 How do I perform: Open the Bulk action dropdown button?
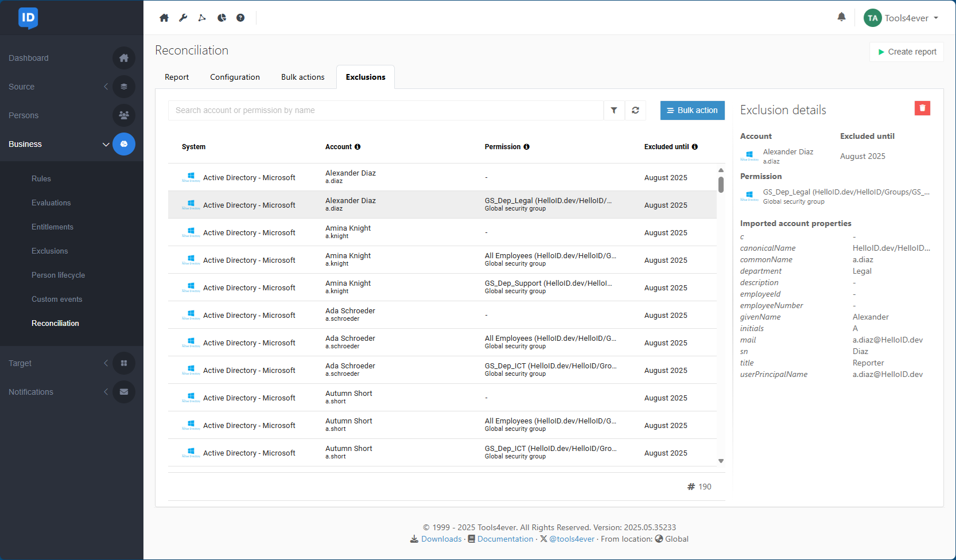click(x=692, y=110)
